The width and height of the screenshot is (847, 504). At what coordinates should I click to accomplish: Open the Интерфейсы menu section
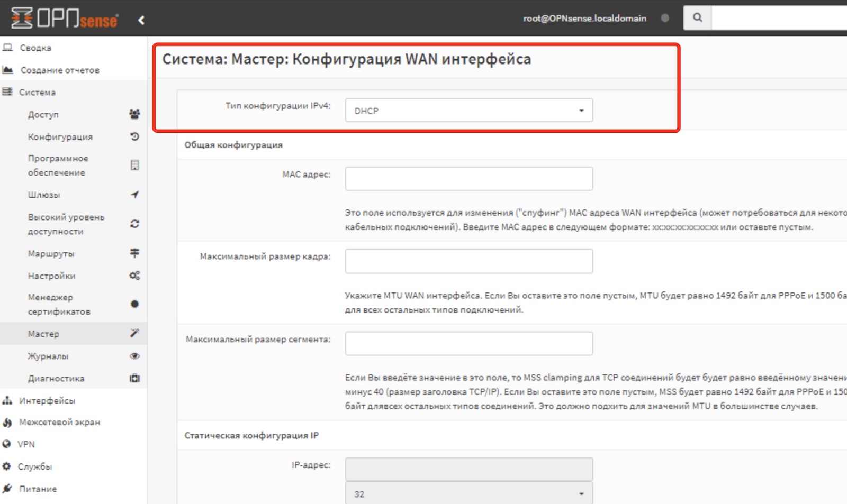(x=48, y=400)
